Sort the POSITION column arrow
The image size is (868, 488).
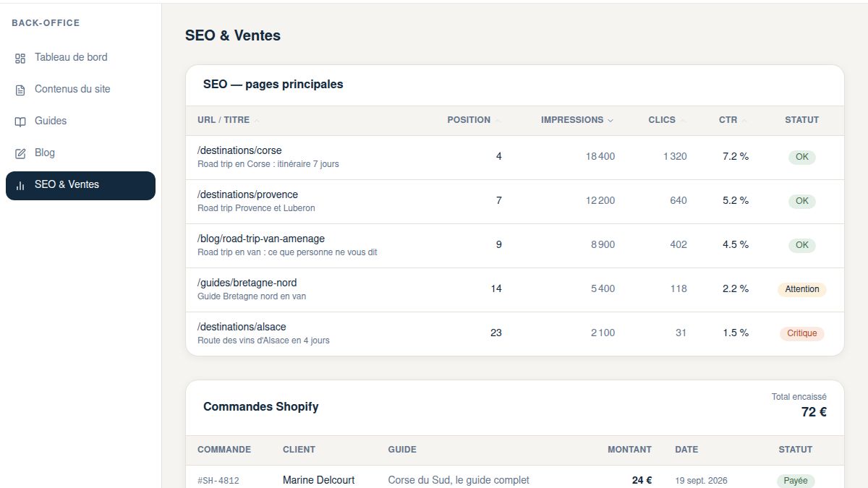point(498,121)
